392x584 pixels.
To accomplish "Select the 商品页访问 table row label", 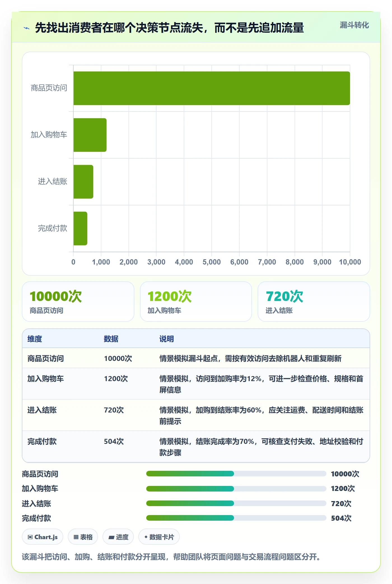I will [x=46, y=358].
